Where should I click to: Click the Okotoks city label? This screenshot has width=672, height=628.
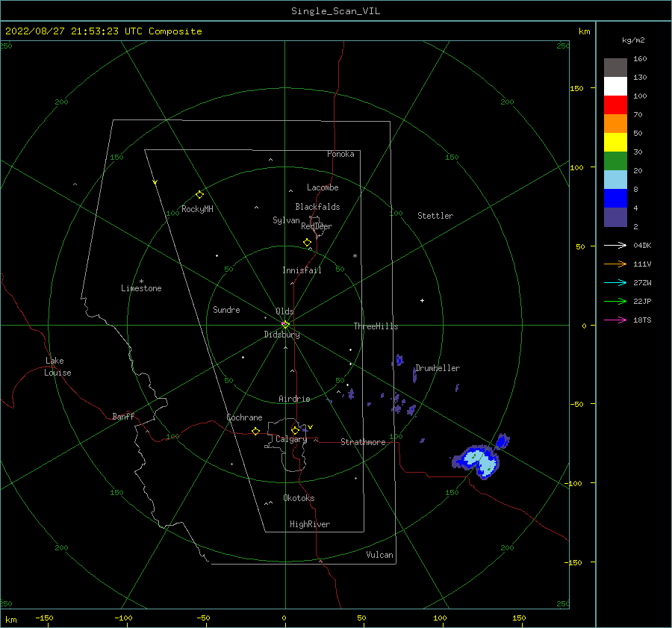(x=299, y=498)
